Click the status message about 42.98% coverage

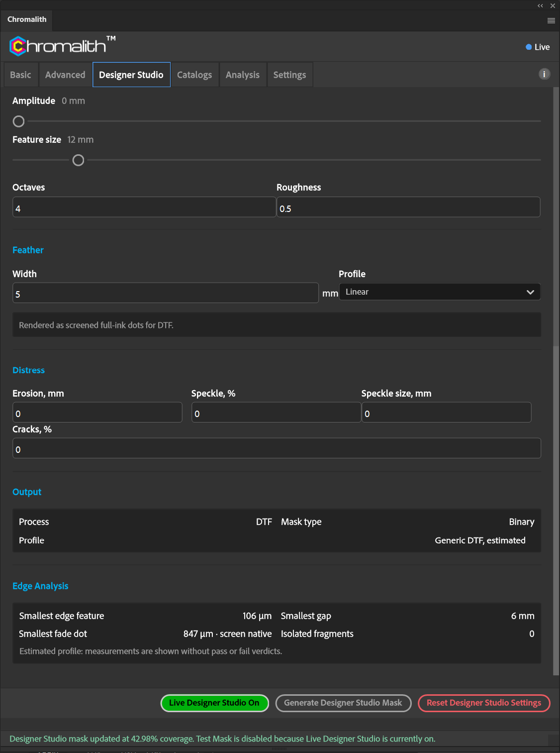click(x=222, y=739)
